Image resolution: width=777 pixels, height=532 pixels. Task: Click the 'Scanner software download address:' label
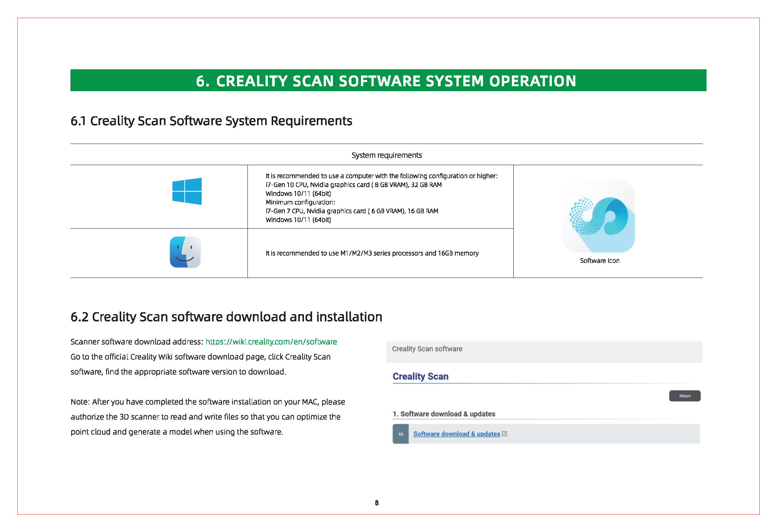click(137, 342)
